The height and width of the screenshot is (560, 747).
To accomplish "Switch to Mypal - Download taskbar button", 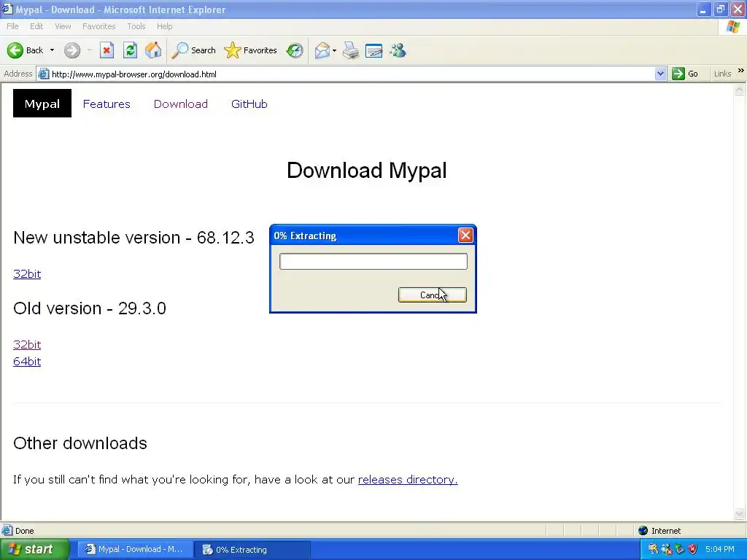I will [x=135, y=550].
